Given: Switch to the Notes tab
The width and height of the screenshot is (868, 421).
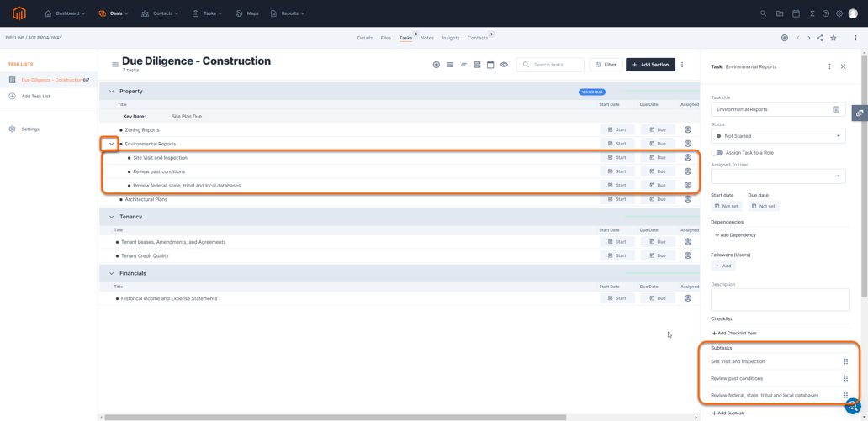Looking at the screenshot, I should 426,38.
